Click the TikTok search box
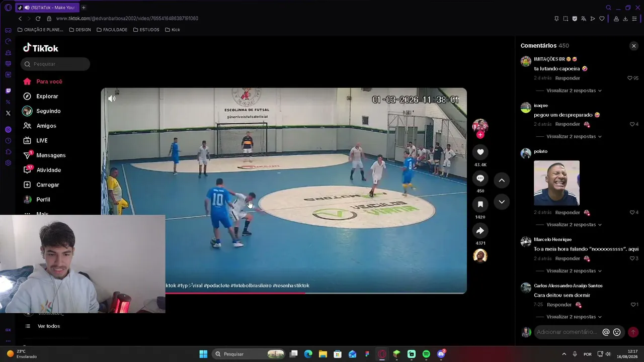 (x=55, y=64)
